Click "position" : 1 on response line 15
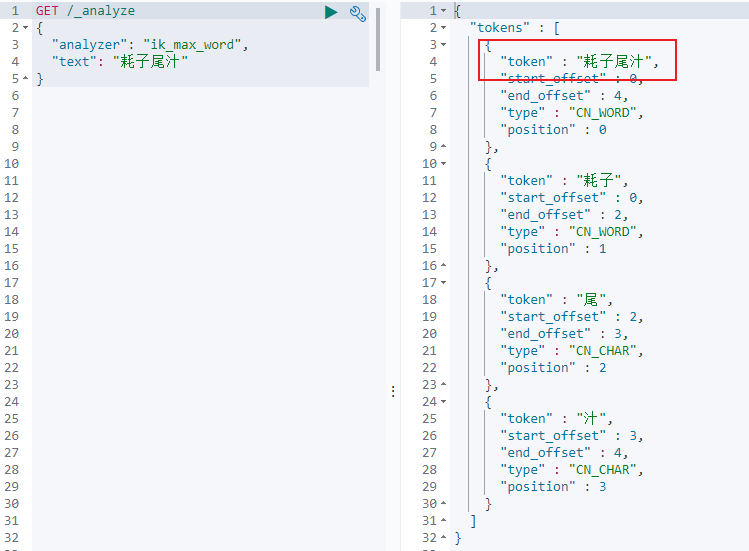 [553, 249]
